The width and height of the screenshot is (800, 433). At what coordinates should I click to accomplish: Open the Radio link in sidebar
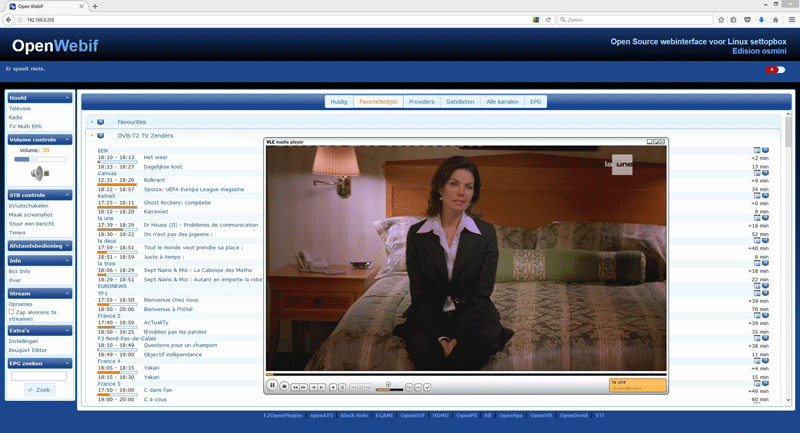click(15, 117)
